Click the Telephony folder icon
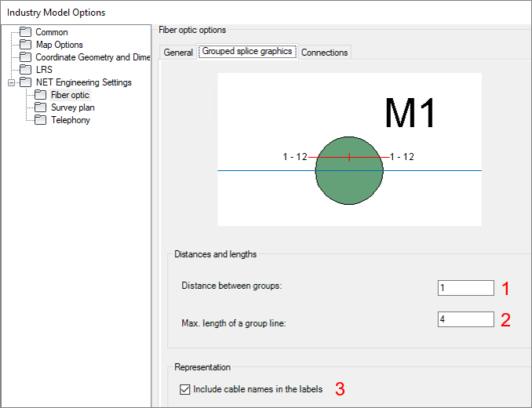The image size is (532, 408). coord(42,120)
